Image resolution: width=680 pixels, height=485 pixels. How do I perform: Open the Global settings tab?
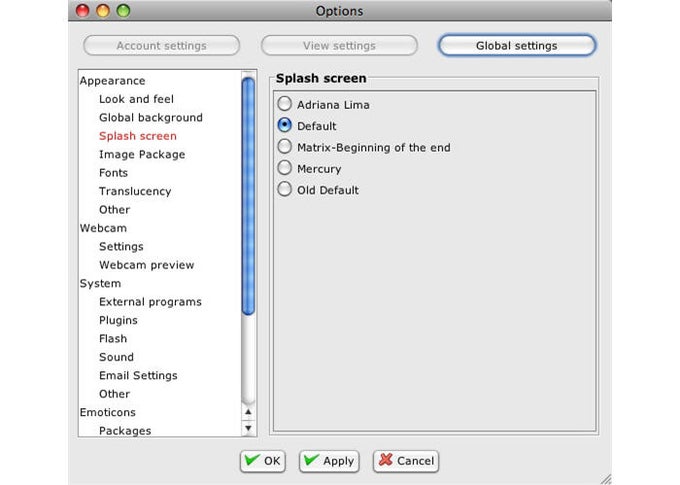pos(517,46)
